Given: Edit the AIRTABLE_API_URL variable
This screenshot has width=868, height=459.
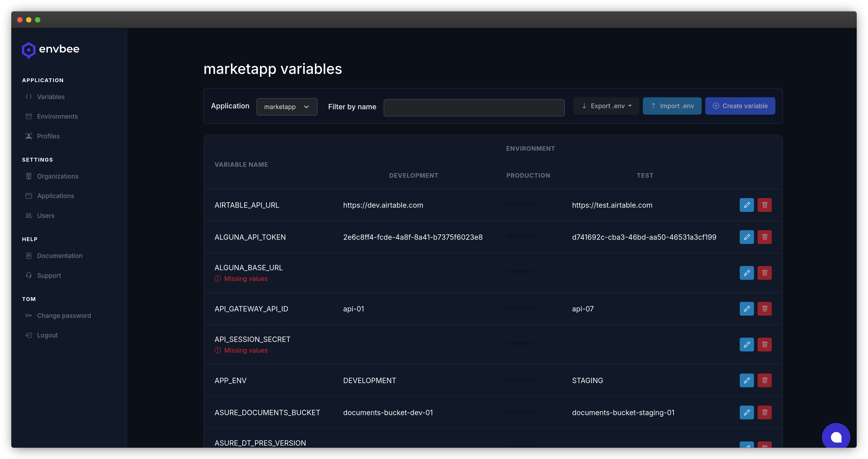Looking at the screenshot, I should [746, 205].
